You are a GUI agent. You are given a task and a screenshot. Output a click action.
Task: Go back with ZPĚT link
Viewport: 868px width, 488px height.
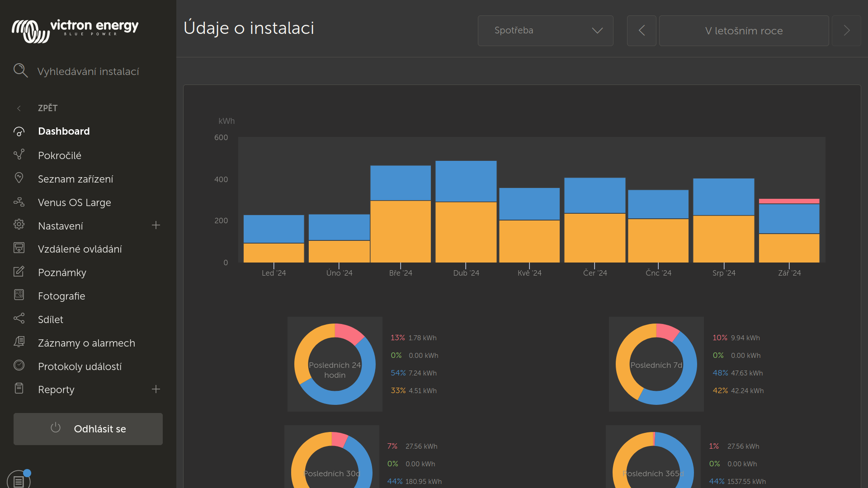[47, 108]
